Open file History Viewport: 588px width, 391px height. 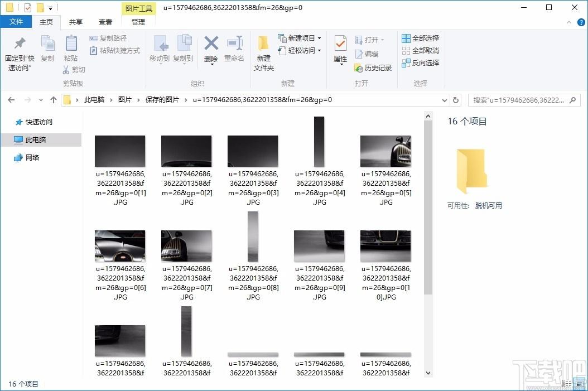point(373,68)
